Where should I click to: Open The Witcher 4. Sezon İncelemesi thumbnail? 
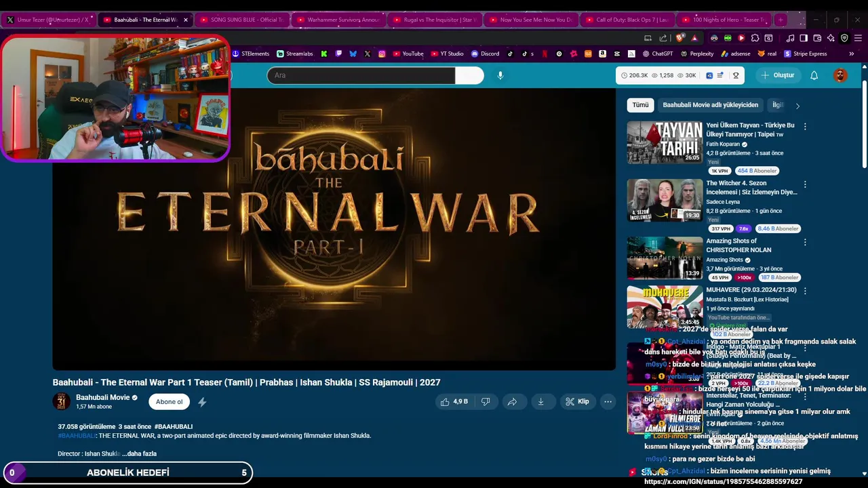pos(665,201)
